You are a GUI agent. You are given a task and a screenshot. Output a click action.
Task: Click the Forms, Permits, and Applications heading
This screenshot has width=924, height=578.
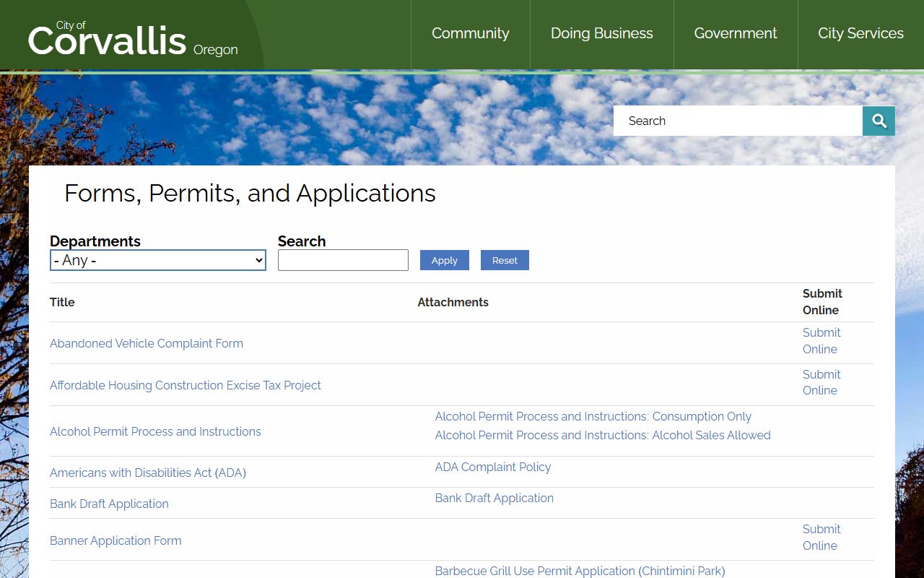(x=250, y=193)
